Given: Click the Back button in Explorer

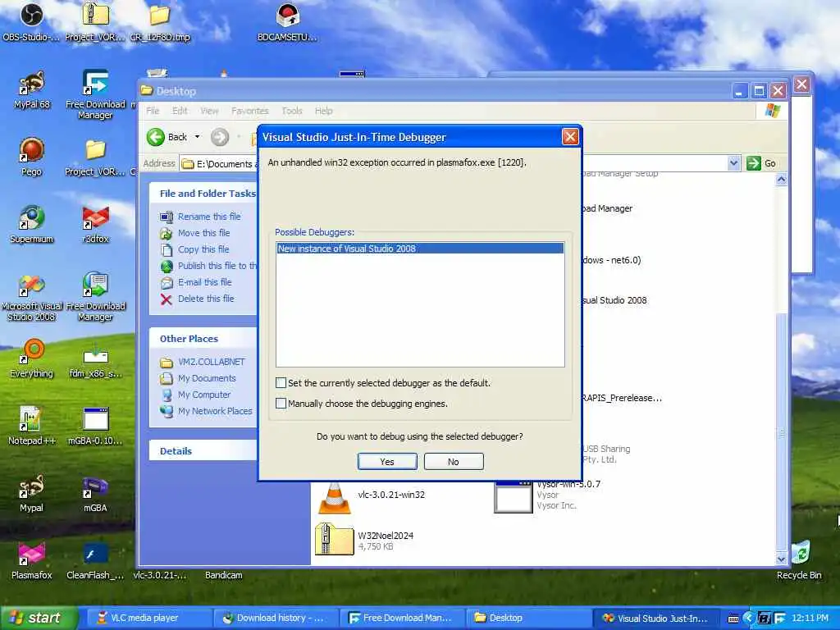Looking at the screenshot, I should point(167,137).
